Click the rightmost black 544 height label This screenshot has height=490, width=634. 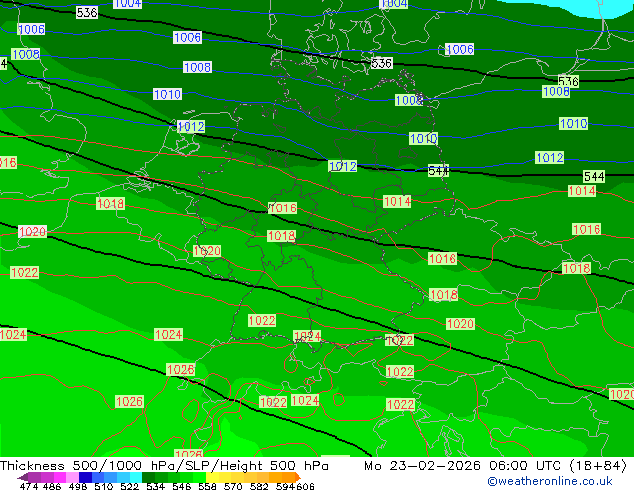594,177
